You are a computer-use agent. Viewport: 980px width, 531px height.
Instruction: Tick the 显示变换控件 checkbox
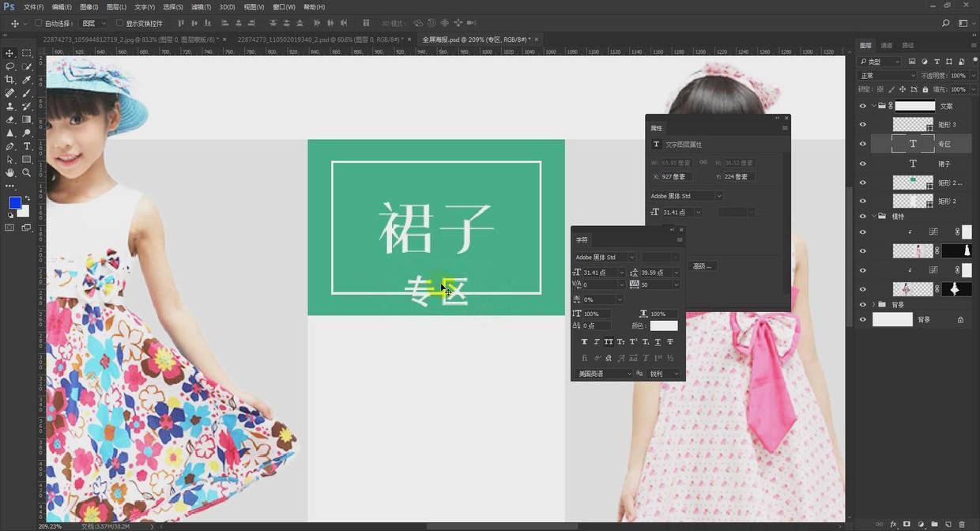tap(119, 24)
